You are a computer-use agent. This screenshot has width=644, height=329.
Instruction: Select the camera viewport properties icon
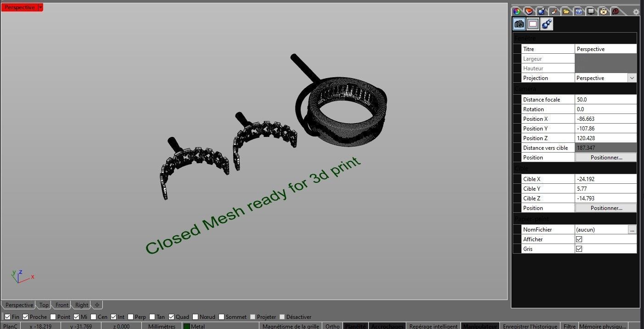519,24
